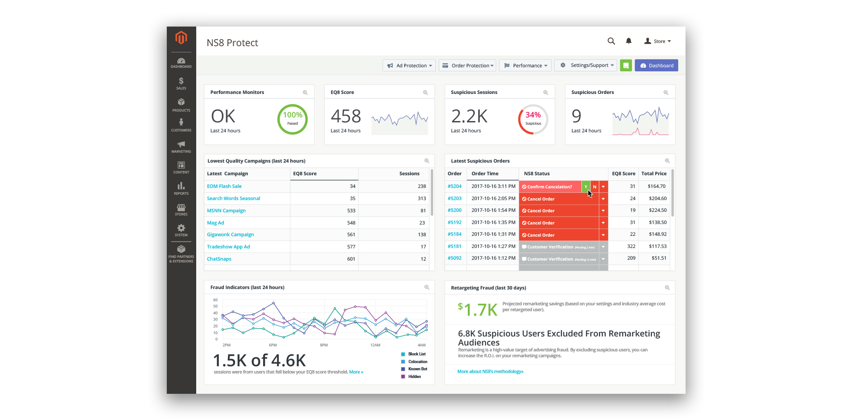Open Search Words Seasonal campaign
868x420 pixels.
[x=234, y=198]
